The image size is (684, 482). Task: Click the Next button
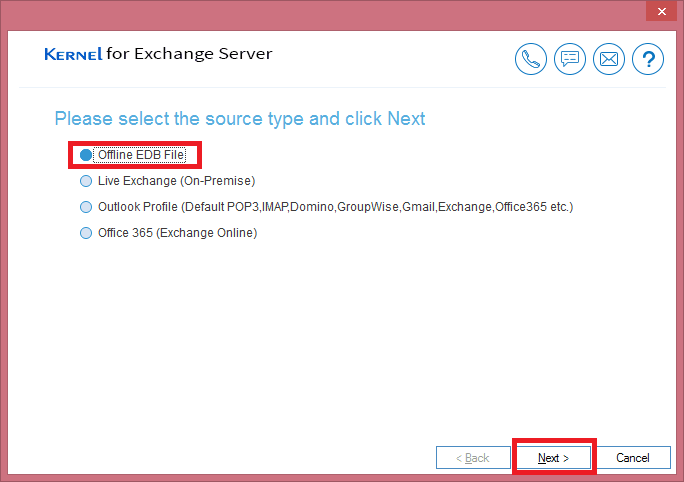click(554, 458)
